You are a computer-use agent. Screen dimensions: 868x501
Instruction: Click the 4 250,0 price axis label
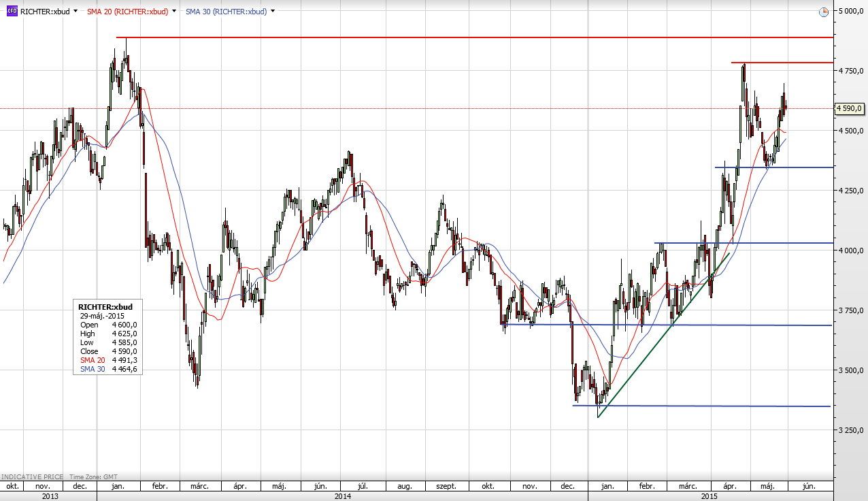point(851,191)
